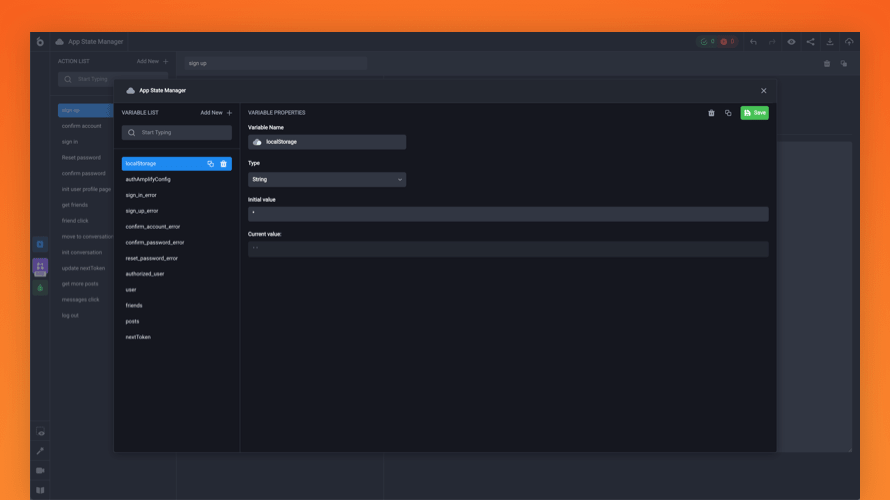Click the download icon in top toolbar
Viewport: 890px width, 500px height.
(829, 42)
